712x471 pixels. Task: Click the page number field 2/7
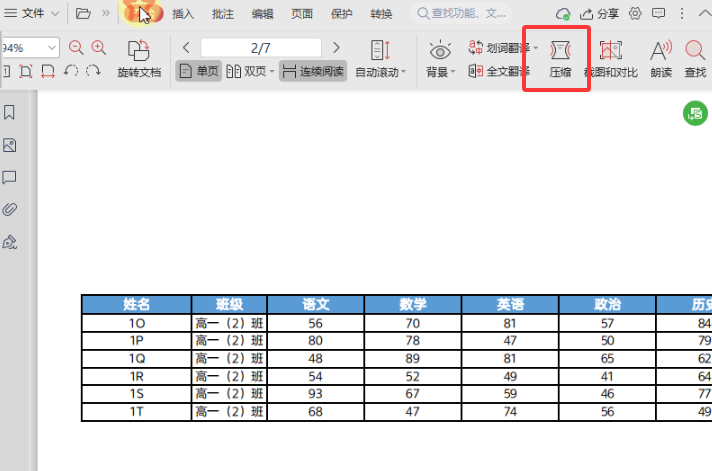click(x=261, y=48)
